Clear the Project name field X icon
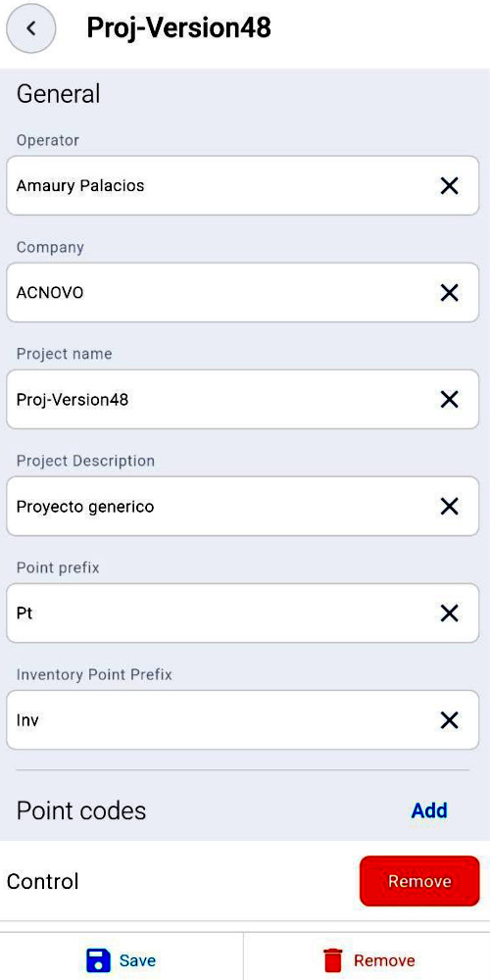Image resolution: width=490 pixels, height=980 pixels. point(450,400)
